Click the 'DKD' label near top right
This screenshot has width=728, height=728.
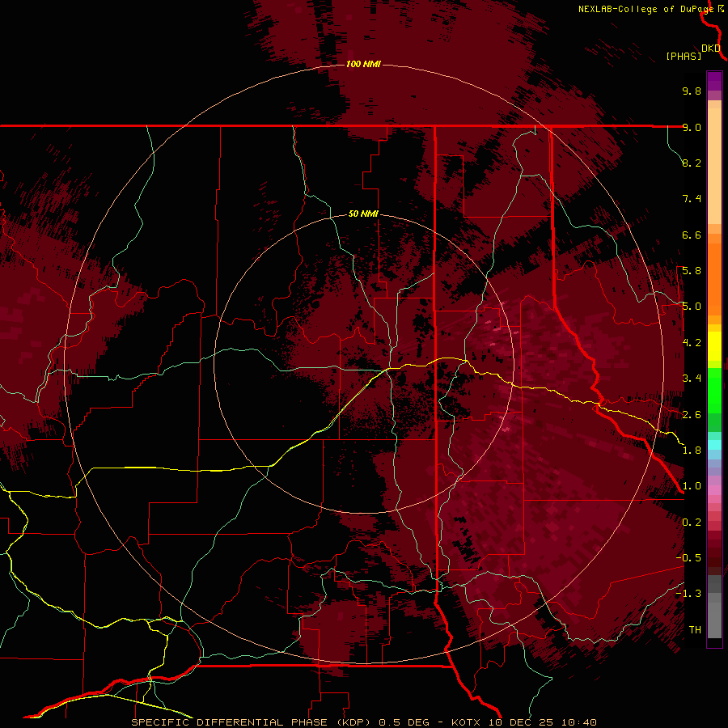coord(711,49)
